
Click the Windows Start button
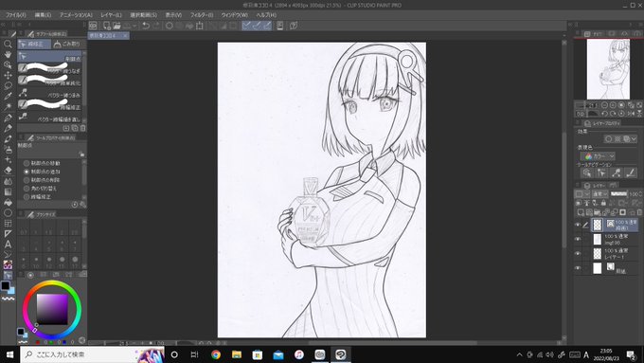[x=9, y=354]
